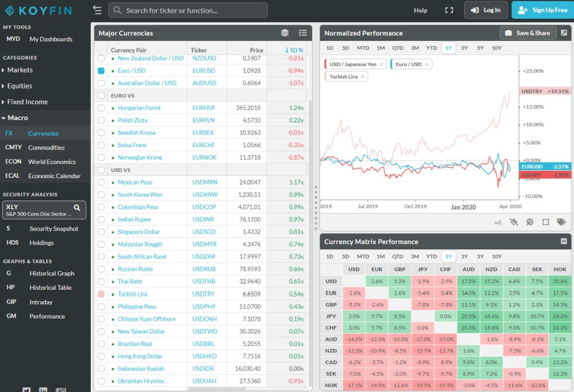The width and height of the screenshot is (574, 392).
Task: Click the EURUSD -2.57% chart label
Action: (x=545, y=167)
